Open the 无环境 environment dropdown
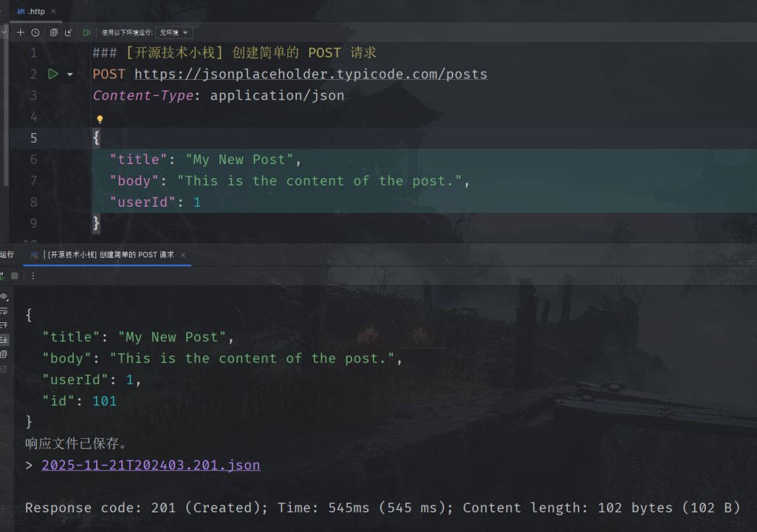Screen dimensions: 757x532 tap(174, 32)
